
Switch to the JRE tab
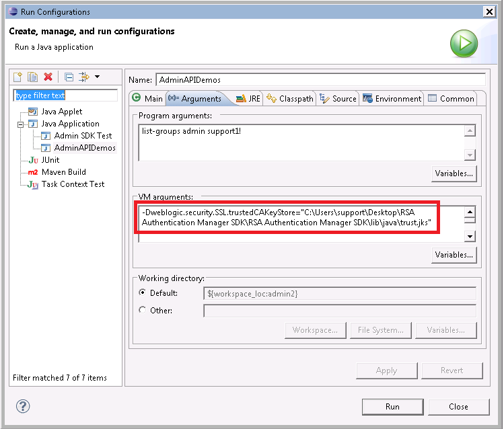[248, 99]
